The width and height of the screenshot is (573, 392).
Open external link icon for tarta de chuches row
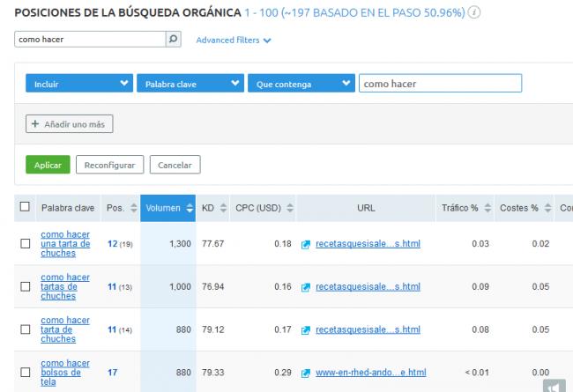[x=306, y=329]
